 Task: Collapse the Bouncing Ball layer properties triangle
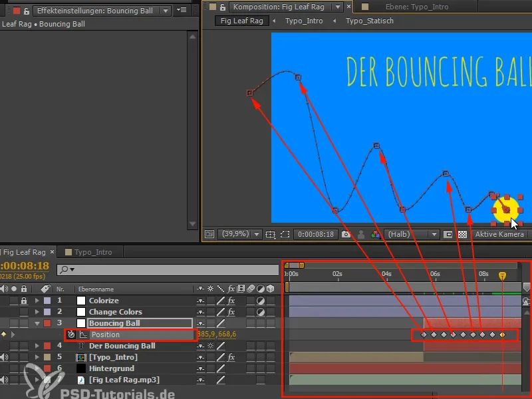pyautogui.click(x=37, y=323)
